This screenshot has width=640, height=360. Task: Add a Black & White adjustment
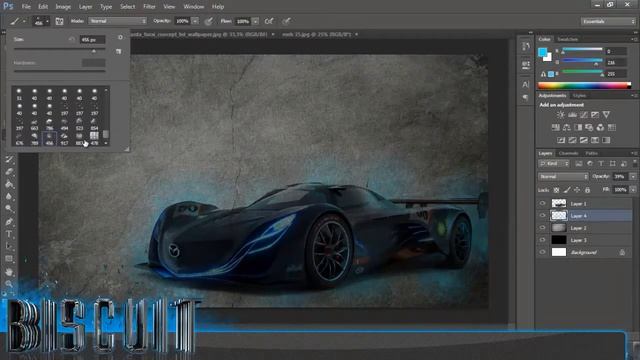click(578, 128)
